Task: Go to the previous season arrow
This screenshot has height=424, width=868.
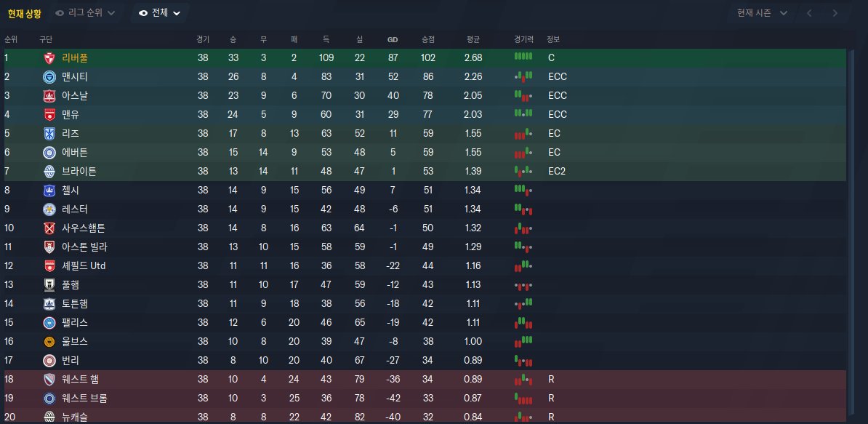Action: (809, 13)
